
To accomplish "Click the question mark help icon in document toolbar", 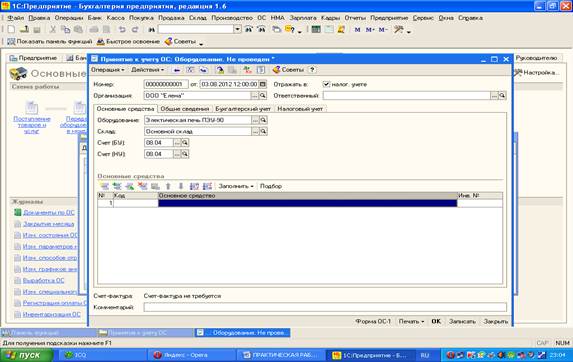I will pyautogui.click(x=312, y=69).
